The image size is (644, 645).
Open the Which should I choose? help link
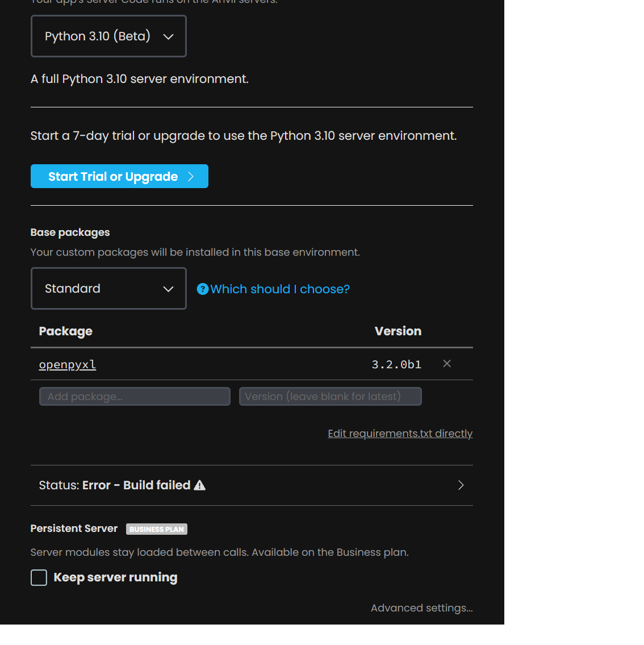click(280, 289)
